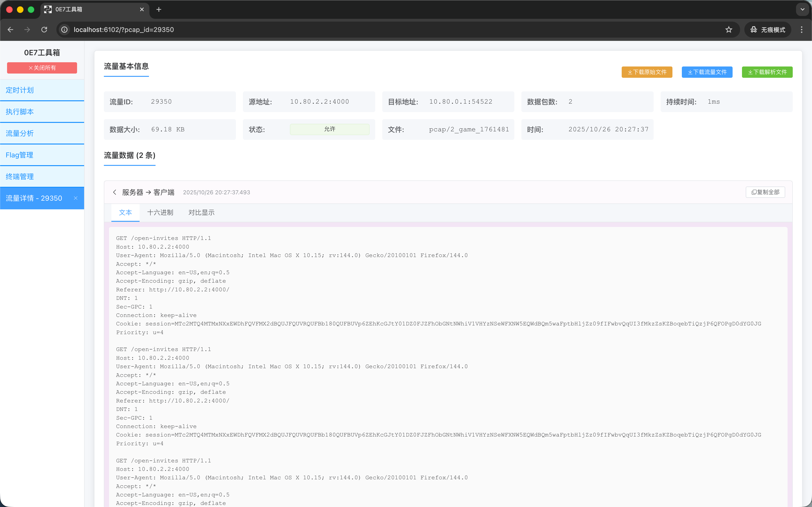The height and width of the screenshot is (507, 812).
Task: Close the 流量详情 - 29350 sidebar tab
Action: click(x=76, y=198)
